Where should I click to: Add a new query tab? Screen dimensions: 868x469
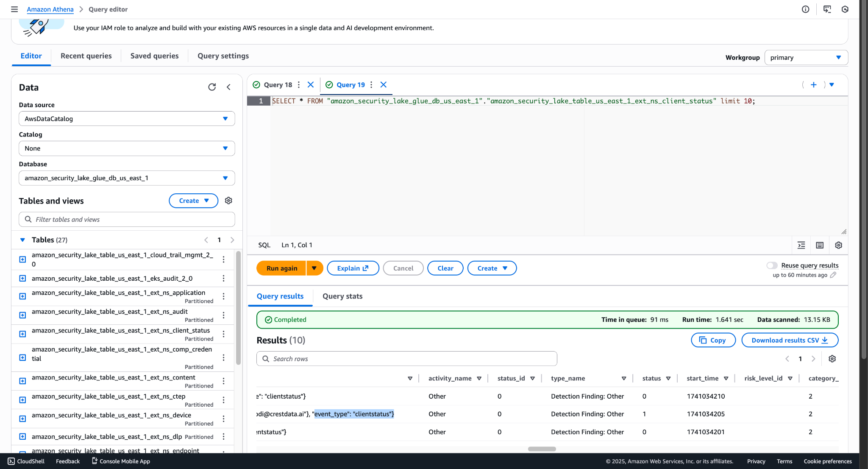click(814, 85)
